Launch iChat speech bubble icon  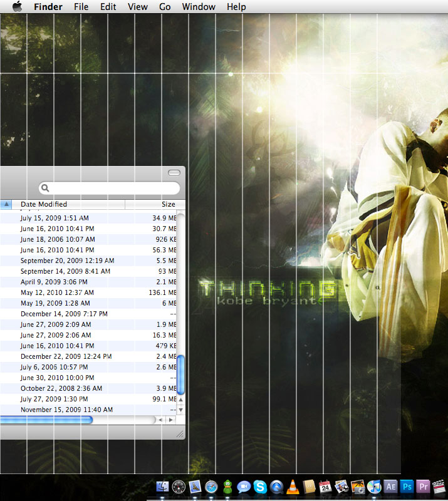(244, 487)
